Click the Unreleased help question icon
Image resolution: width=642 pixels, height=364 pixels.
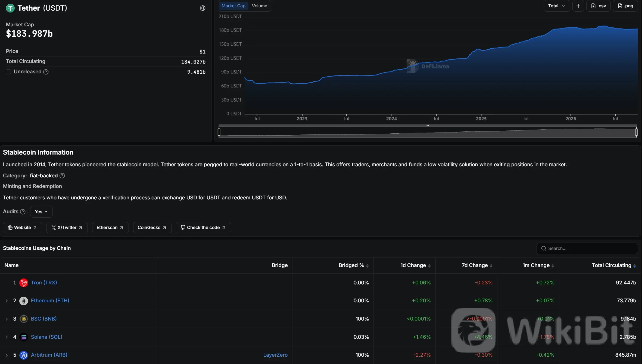point(46,72)
